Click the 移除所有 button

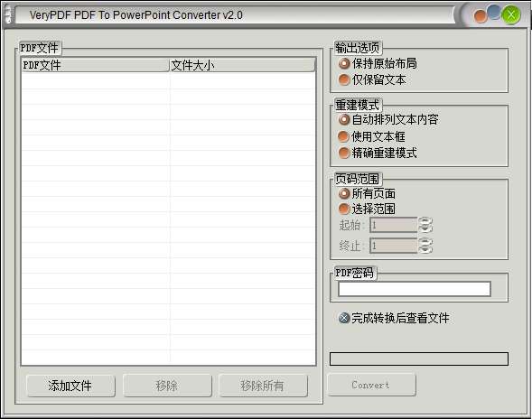[263, 386]
